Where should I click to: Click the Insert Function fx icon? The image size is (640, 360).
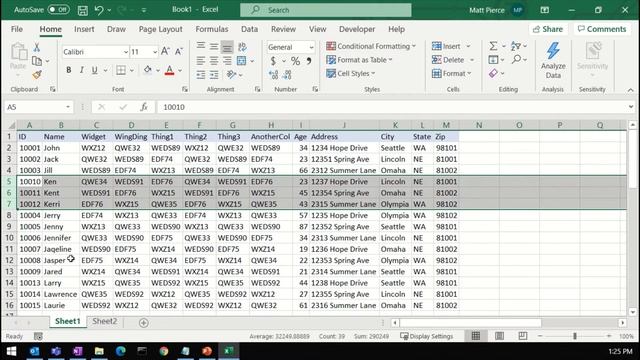click(144, 107)
